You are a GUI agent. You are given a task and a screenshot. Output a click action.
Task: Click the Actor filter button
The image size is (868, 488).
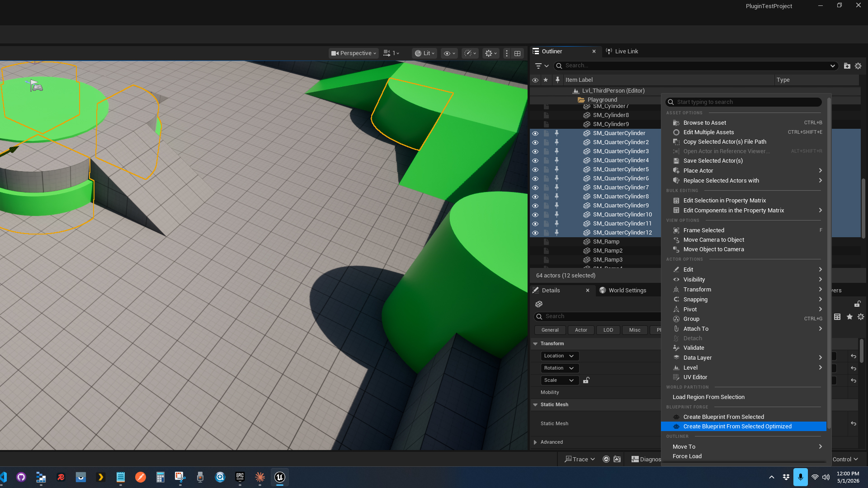pyautogui.click(x=581, y=330)
